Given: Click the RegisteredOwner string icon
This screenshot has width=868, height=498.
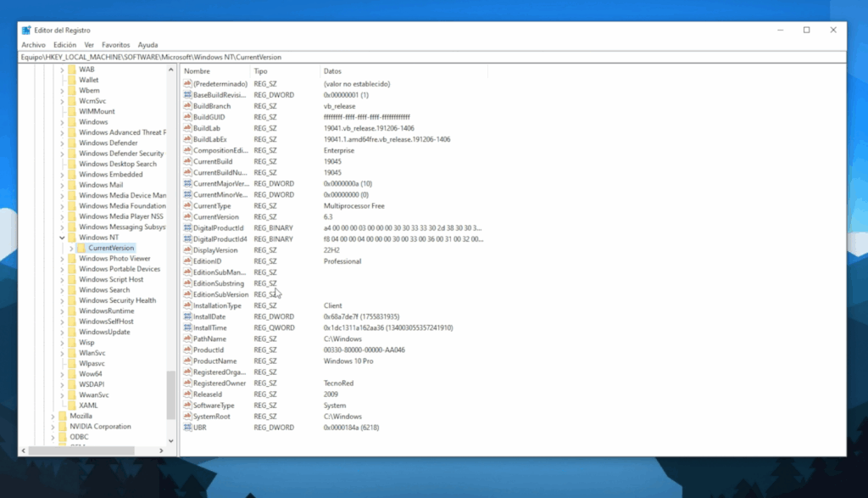Looking at the screenshot, I should 187,383.
